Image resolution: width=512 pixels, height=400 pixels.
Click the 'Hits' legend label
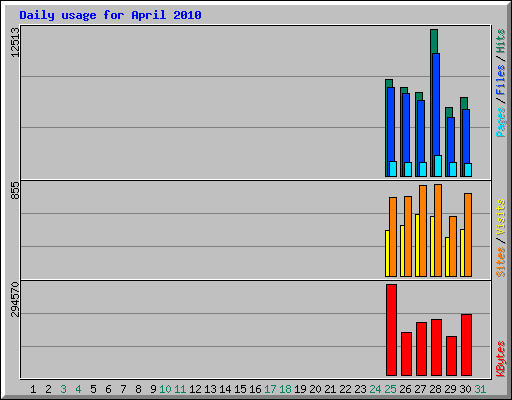tap(500, 41)
